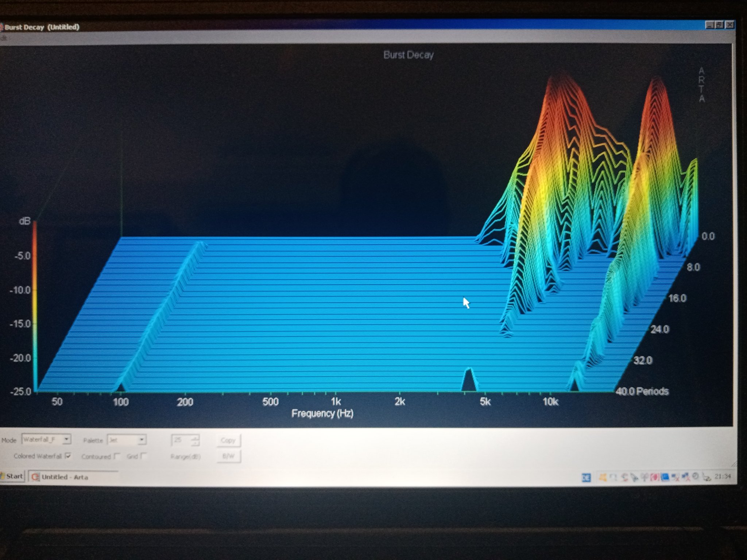This screenshot has width=747, height=560.
Task: Click the 100 frequency axis label
Action: 121,402
